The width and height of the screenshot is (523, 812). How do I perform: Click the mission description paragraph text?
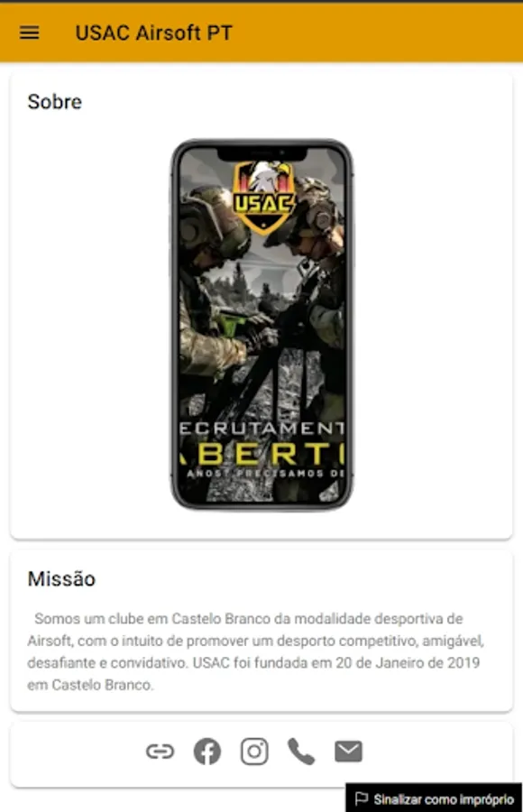click(256, 651)
